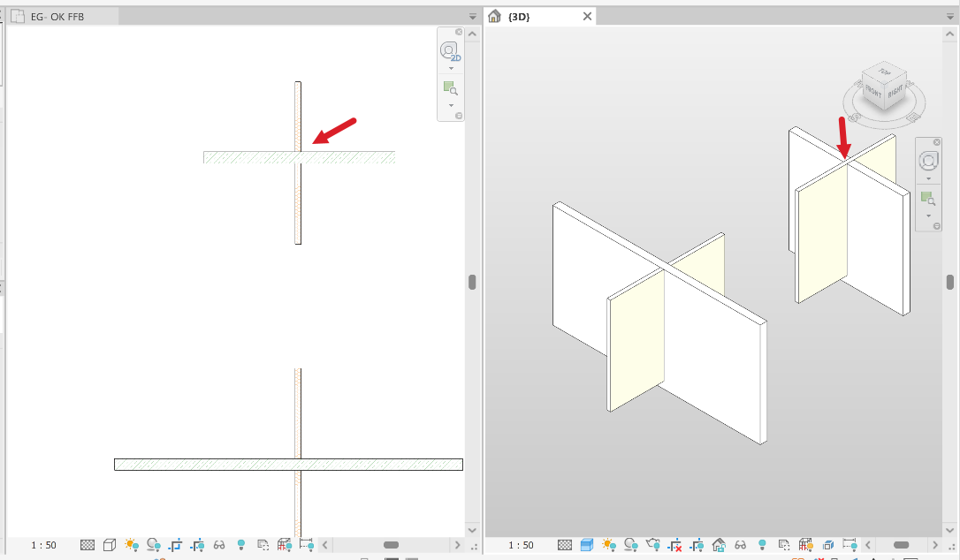Click right arrow of floor plan horizontal scrollbar
960x560 pixels.
[x=457, y=545]
